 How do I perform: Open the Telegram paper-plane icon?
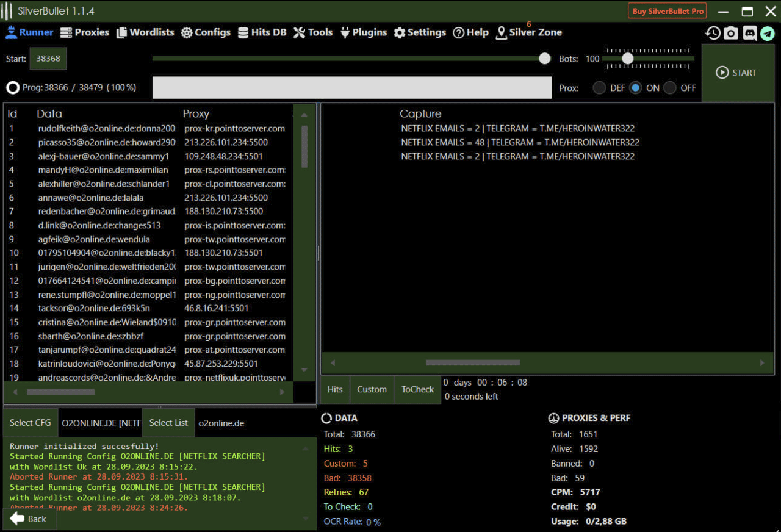pyautogui.click(x=768, y=33)
